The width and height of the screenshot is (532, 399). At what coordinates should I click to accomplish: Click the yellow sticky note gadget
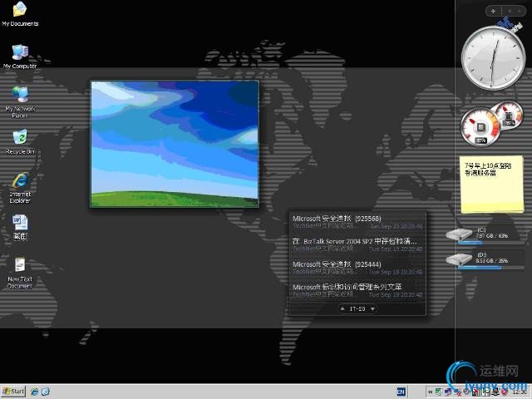(x=491, y=185)
